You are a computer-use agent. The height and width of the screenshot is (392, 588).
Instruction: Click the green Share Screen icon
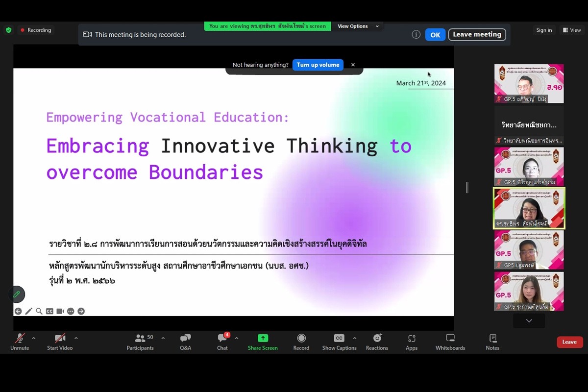click(263, 338)
